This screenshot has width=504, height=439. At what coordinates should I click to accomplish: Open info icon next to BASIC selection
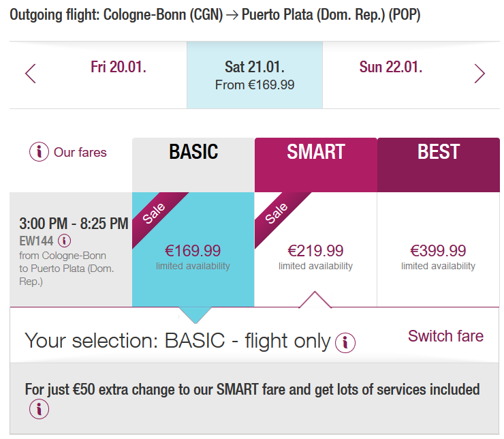coord(345,342)
